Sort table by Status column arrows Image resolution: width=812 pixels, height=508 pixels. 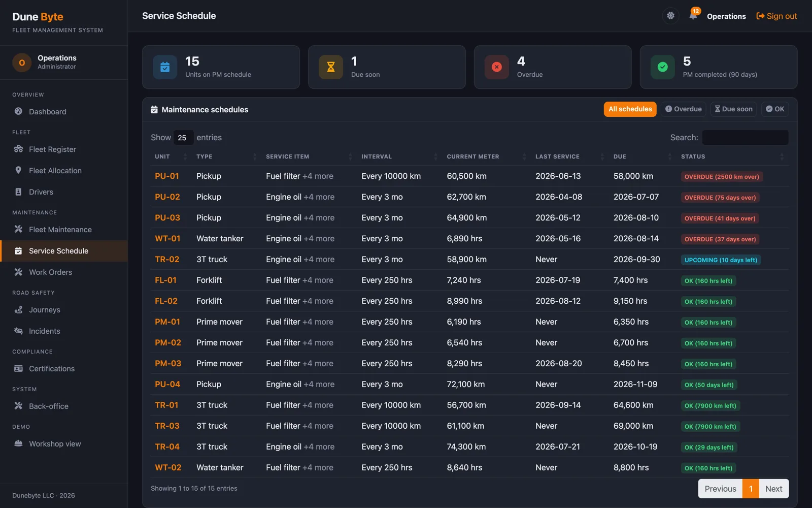(782, 156)
